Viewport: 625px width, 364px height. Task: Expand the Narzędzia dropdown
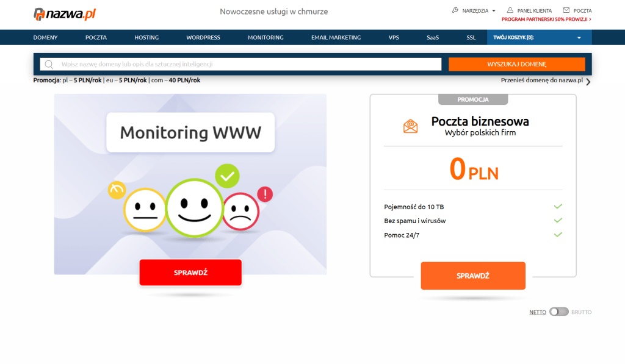pos(493,10)
